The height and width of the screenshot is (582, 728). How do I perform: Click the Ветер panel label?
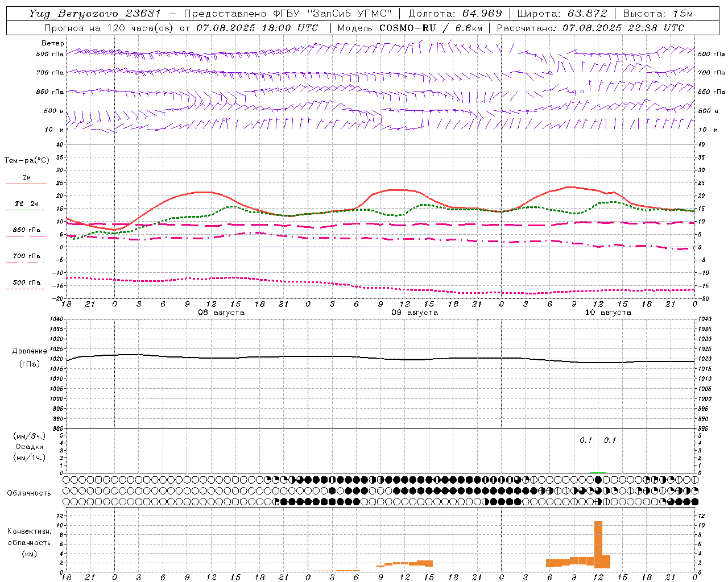coord(53,43)
